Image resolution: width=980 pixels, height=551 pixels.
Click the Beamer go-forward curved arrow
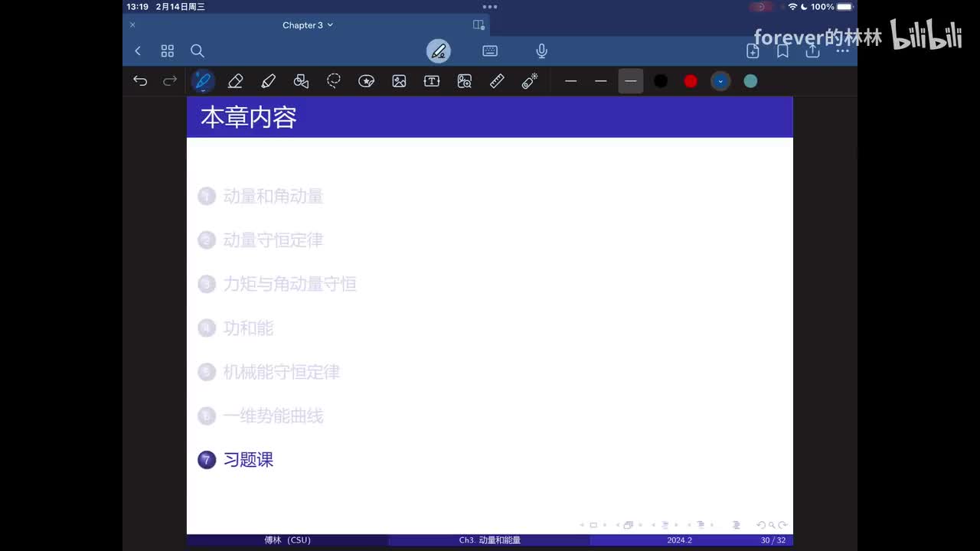tap(782, 526)
